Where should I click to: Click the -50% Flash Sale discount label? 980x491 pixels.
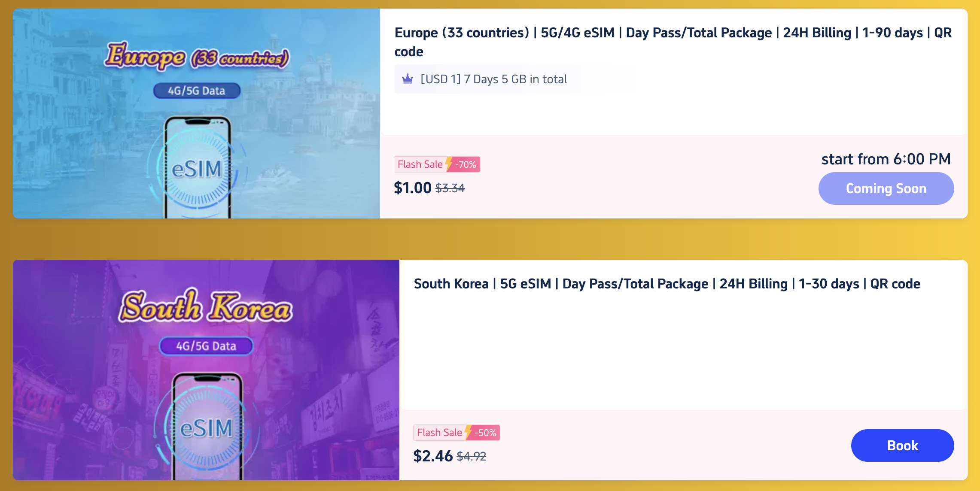point(486,433)
